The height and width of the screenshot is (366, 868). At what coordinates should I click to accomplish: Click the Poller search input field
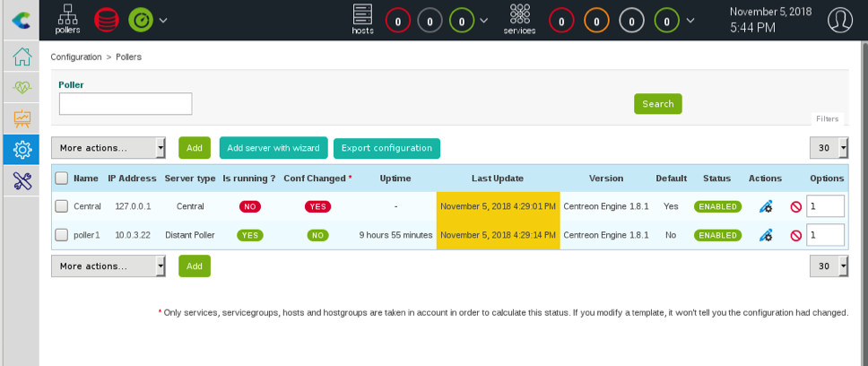126,104
